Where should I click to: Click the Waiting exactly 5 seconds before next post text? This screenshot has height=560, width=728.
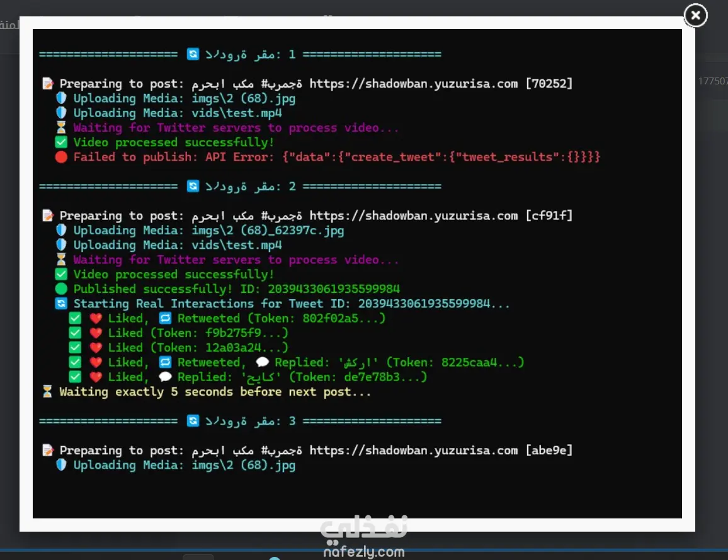pyautogui.click(x=215, y=392)
